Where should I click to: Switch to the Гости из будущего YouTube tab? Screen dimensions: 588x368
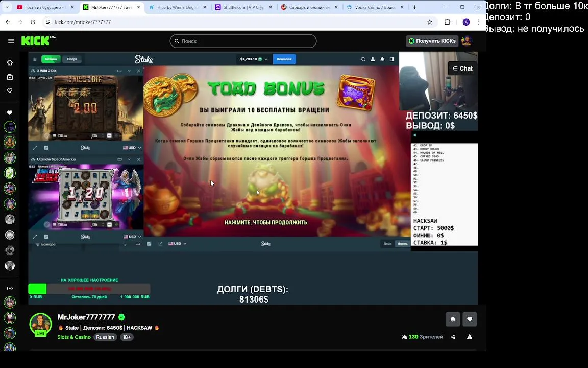coord(46,7)
